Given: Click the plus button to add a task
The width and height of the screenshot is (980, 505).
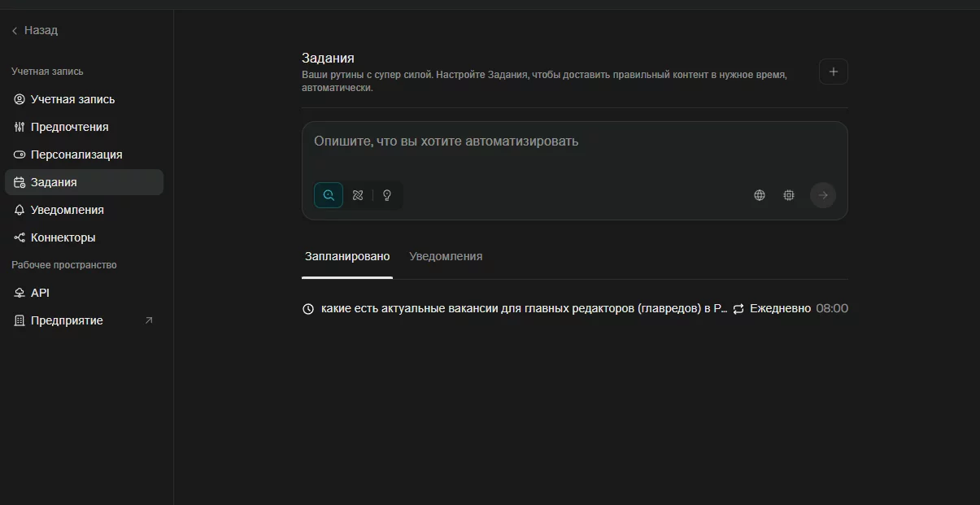Looking at the screenshot, I should [833, 72].
